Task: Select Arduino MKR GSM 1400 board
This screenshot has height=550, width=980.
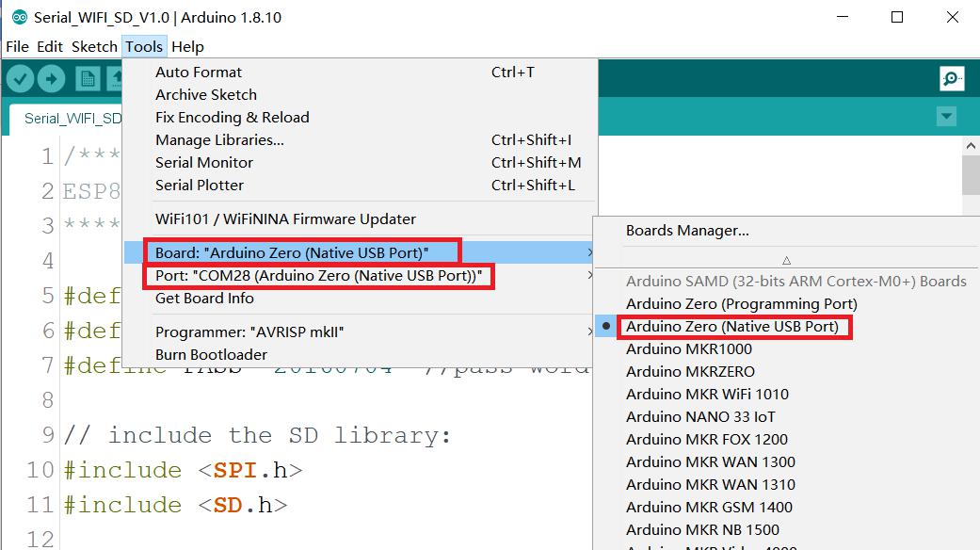Action: [787, 507]
